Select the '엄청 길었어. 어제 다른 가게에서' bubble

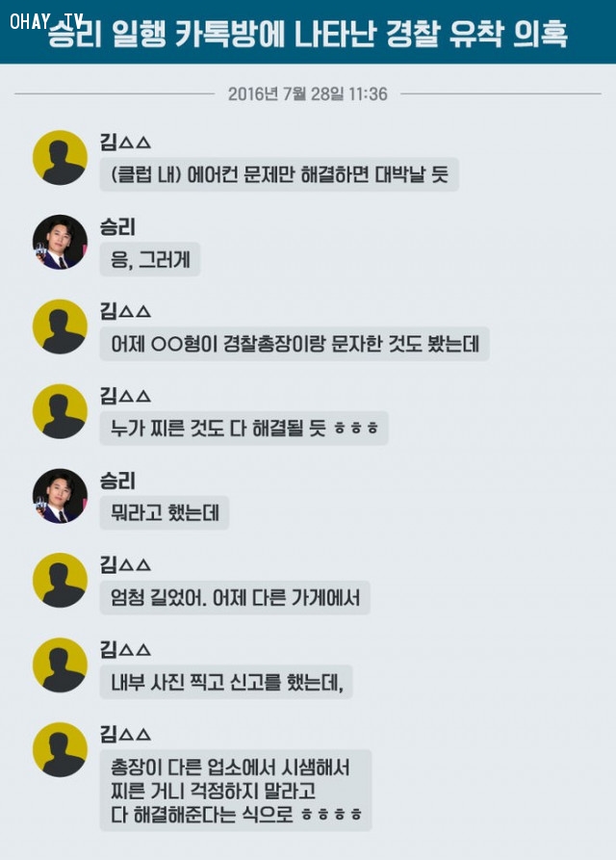[x=235, y=597]
